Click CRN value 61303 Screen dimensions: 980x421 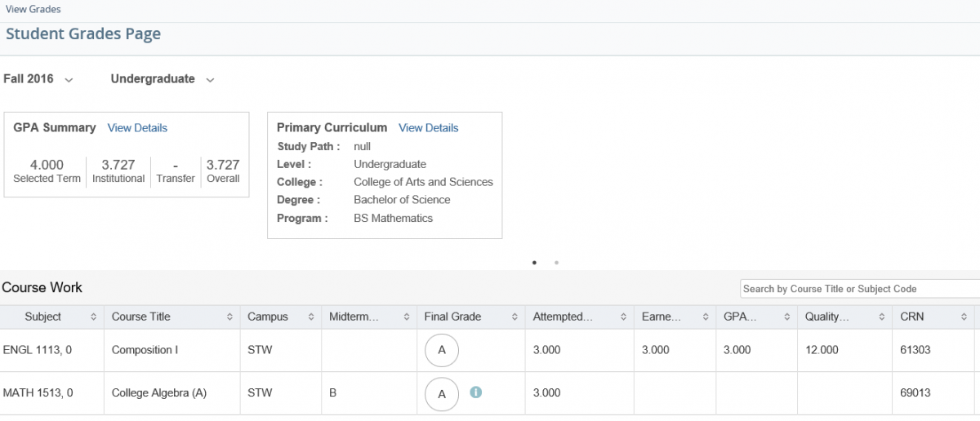(915, 350)
